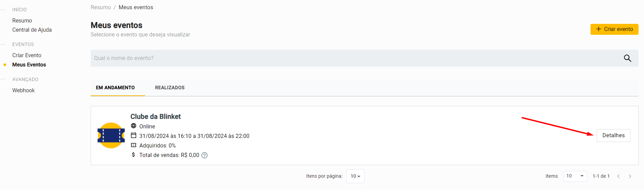Click the calendar icon beside event date

tap(134, 136)
